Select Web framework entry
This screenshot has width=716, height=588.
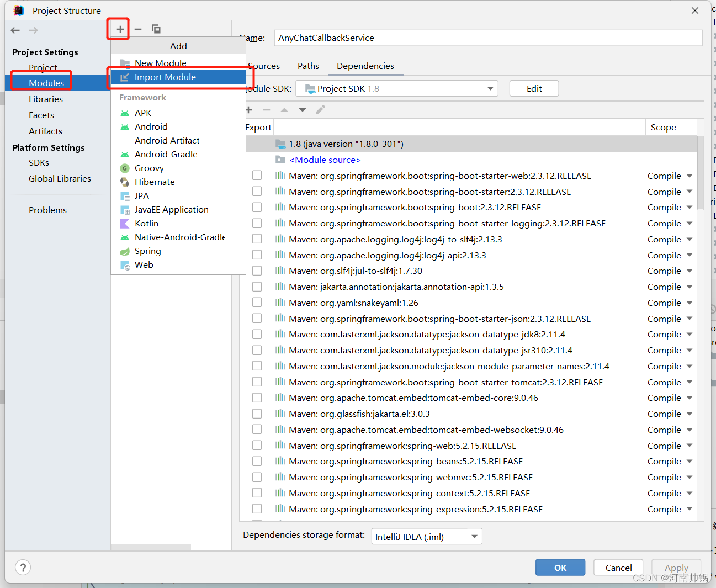point(178,264)
